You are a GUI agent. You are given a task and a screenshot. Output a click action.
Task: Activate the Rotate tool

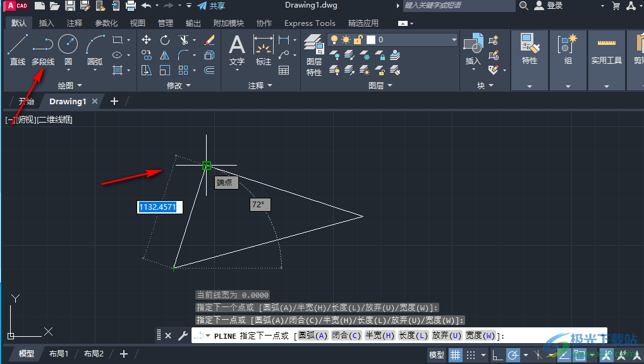pyautogui.click(x=165, y=40)
